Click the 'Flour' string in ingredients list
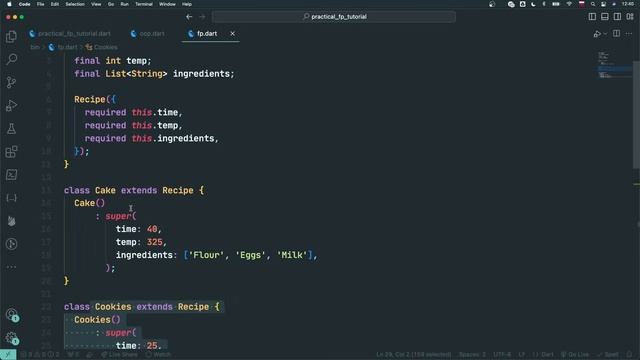 tap(206, 255)
